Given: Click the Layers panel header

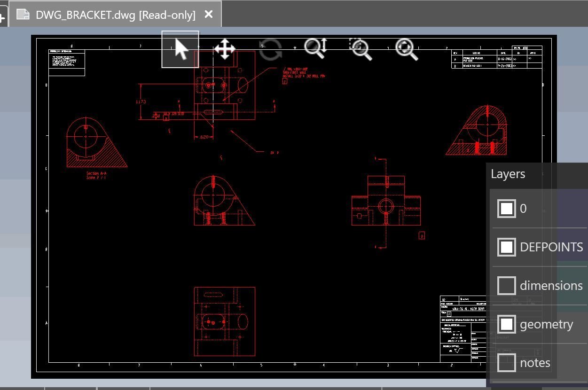Looking at the screenshot, I should click(x=508, y=174).
